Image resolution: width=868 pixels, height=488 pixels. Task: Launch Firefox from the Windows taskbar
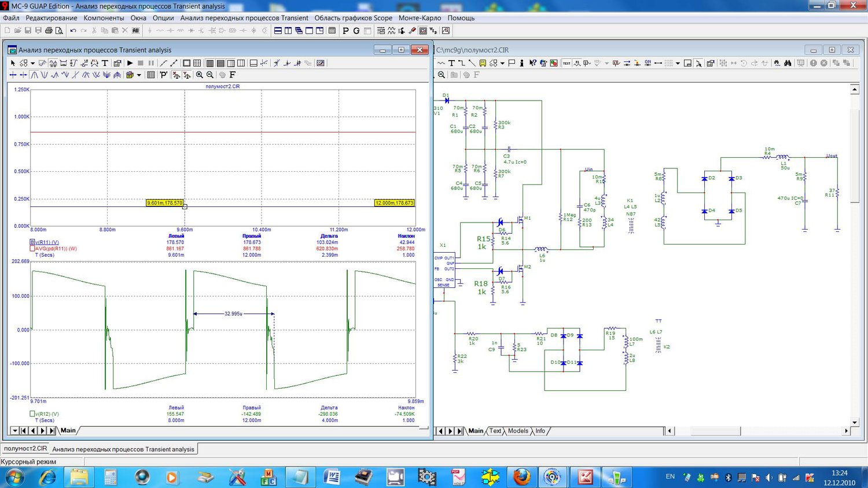click(x=522, y=478)
